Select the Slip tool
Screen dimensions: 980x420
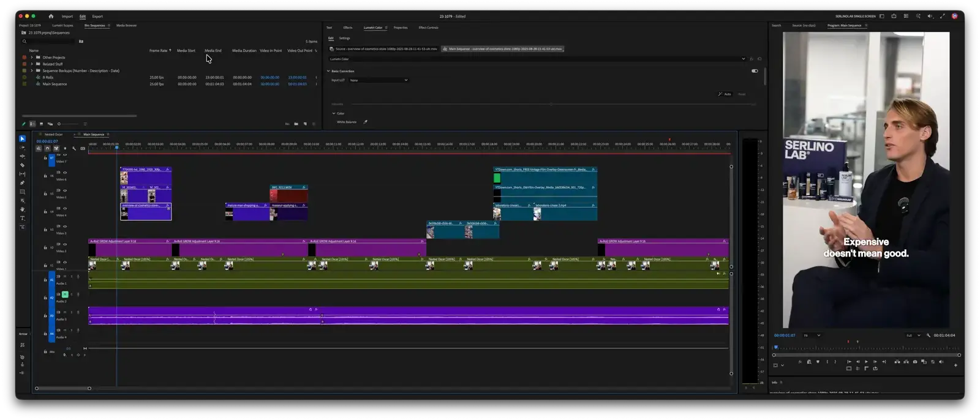tap(22, 174)
